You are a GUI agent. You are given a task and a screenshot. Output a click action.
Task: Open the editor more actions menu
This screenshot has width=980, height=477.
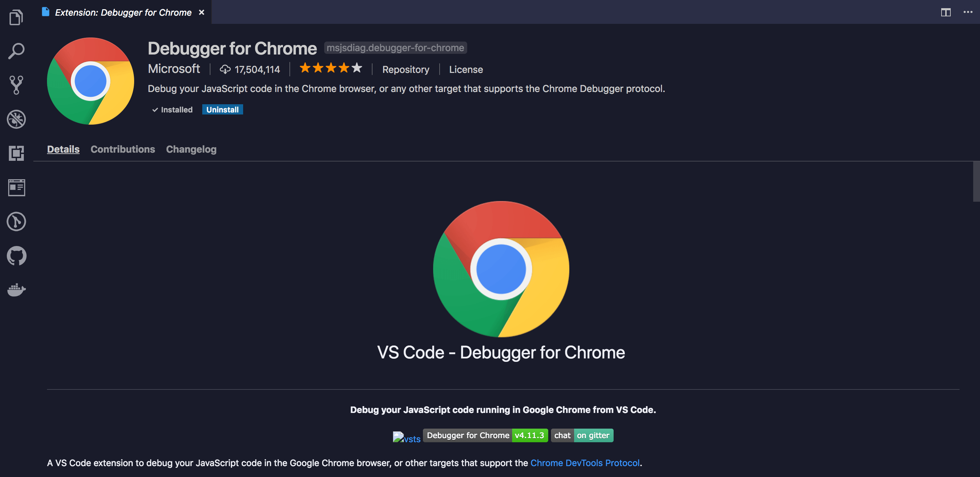tap(968, 12)
